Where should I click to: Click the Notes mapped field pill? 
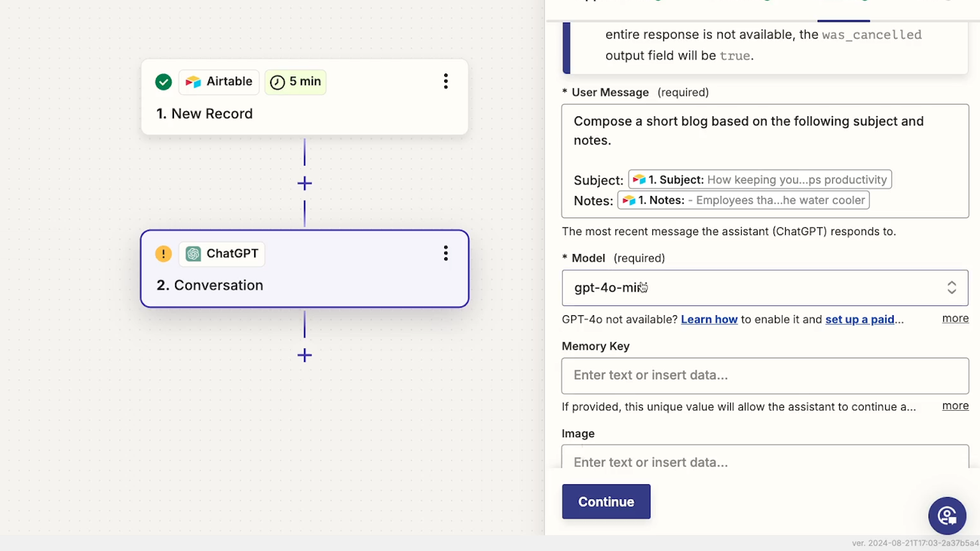coord(744,200)
